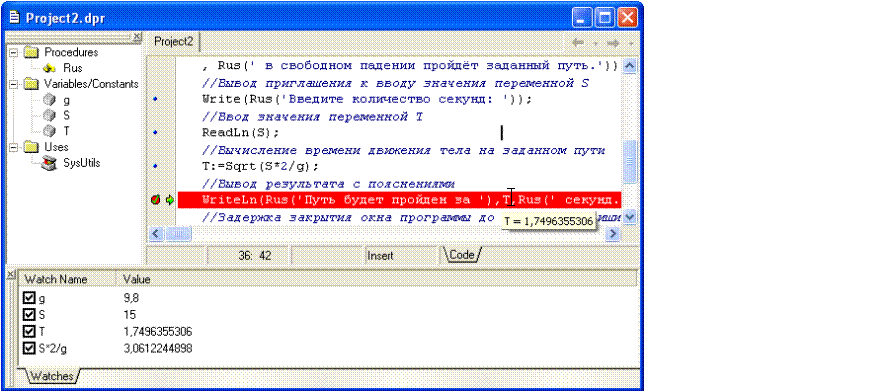
Task: Click the comment line //Ввод значения переменной T
Action: tap(312, 116)
